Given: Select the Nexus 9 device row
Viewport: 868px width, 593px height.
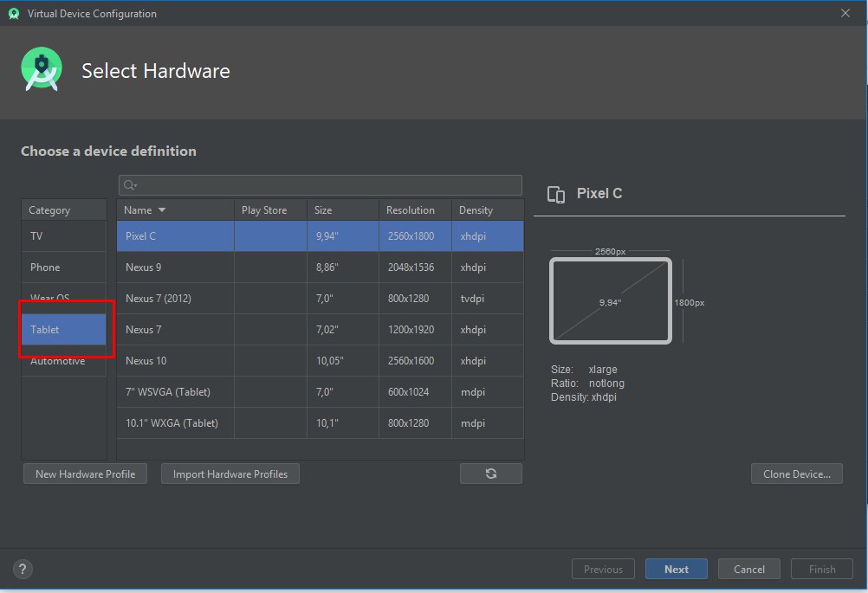Looking at the screenshot, I should [320, 267].
